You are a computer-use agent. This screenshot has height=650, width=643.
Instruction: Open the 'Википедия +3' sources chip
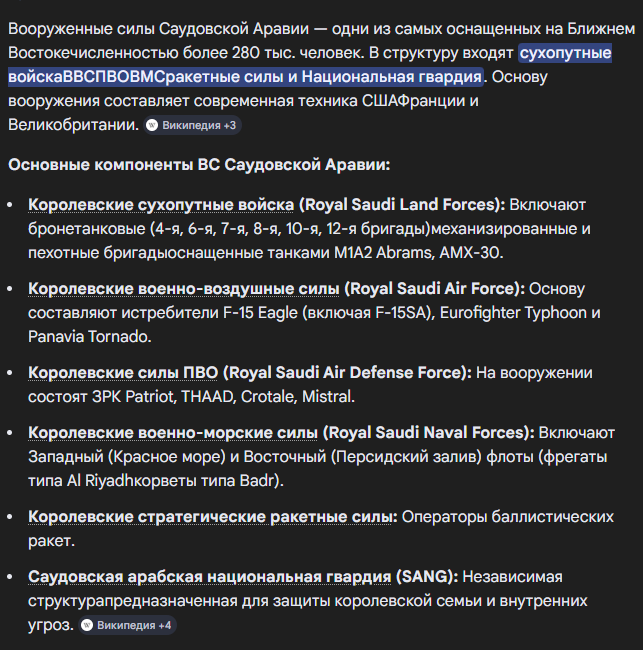point(192,125)
